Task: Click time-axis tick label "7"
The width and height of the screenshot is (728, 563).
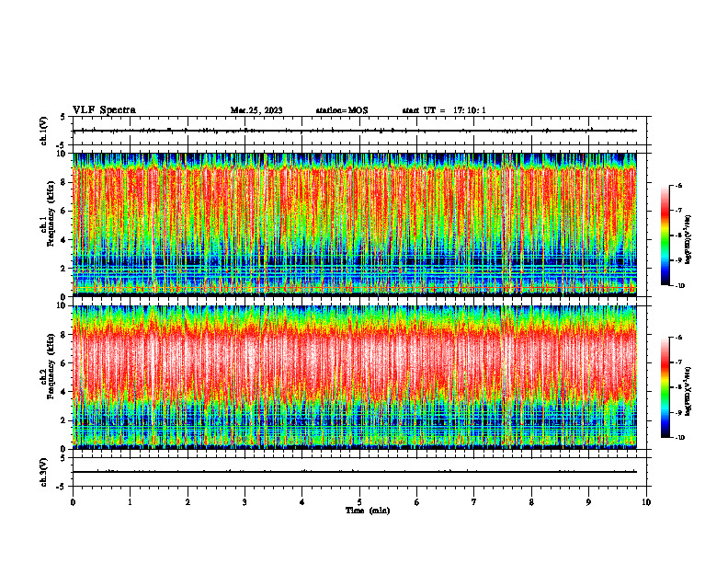Action: 474,502
